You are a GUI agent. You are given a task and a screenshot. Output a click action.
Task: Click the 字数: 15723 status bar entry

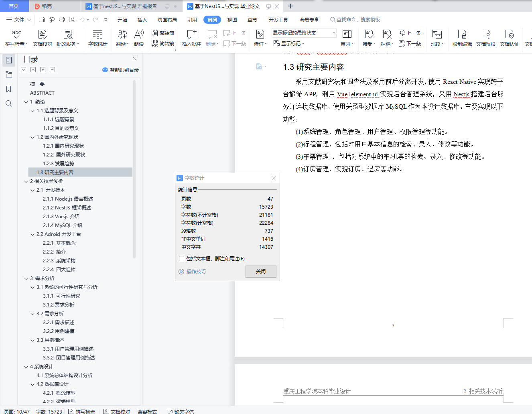pos(49,411)
